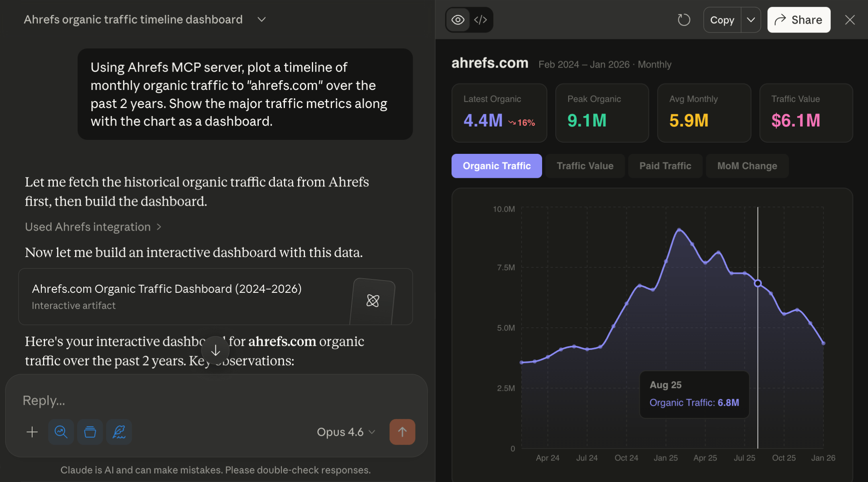Toggle the research search tool icon
868x482 pixels.
click(x=61, y=432)
